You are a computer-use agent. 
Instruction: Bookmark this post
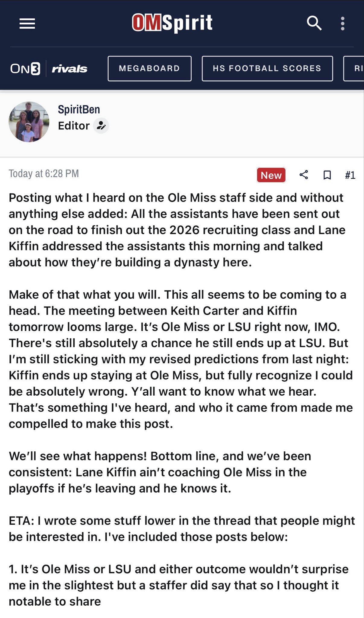(327, 175)
